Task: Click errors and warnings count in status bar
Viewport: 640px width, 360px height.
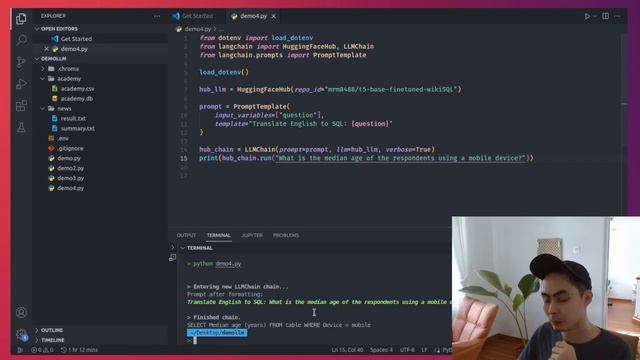Action: 42,350
